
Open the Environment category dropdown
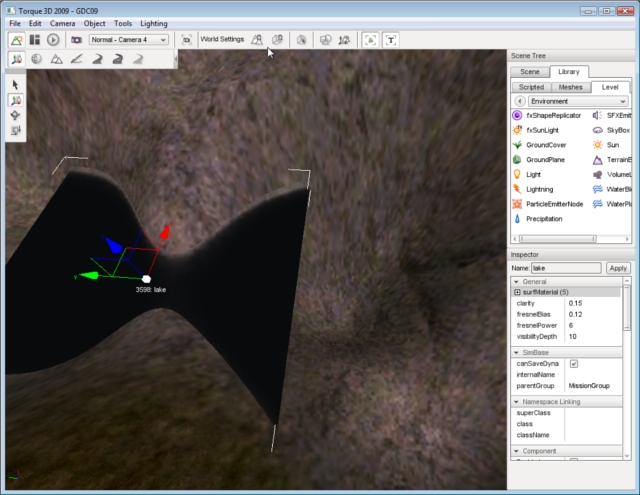tap(578, 101)
